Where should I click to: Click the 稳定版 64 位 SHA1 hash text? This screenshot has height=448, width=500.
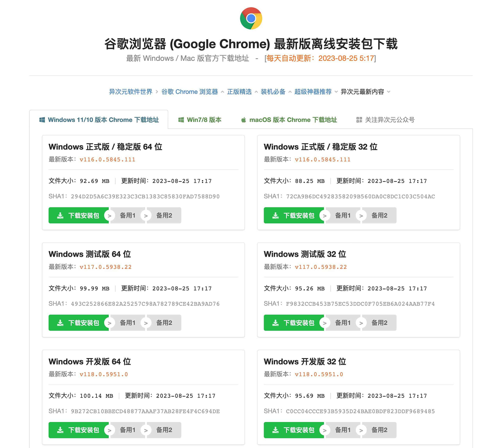point(145,196)
